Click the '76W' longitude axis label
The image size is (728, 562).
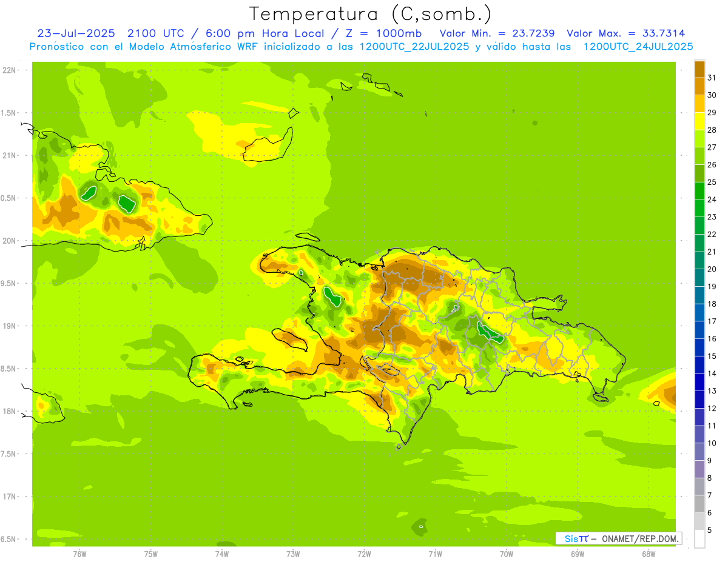tap(79, 554)
